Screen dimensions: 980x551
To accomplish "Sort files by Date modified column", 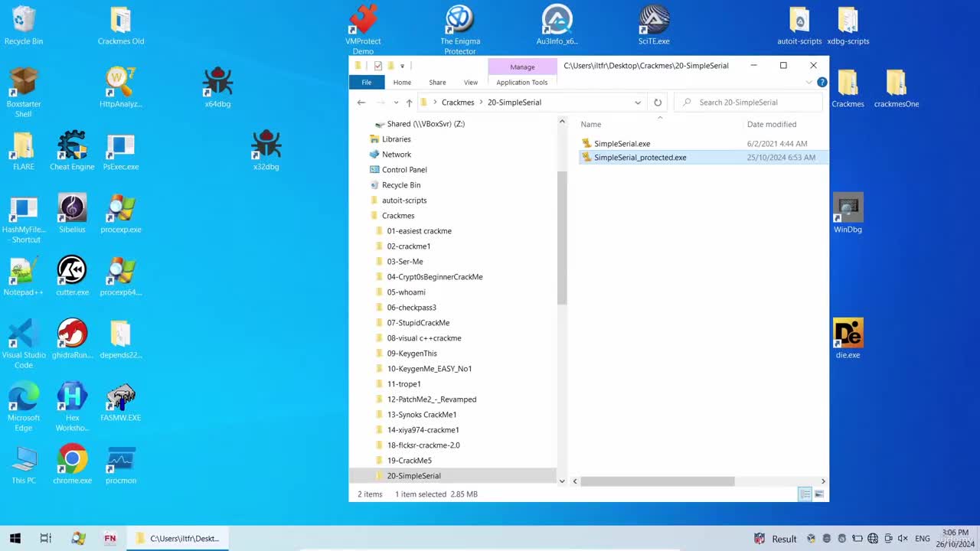I will tap(772, 124).
